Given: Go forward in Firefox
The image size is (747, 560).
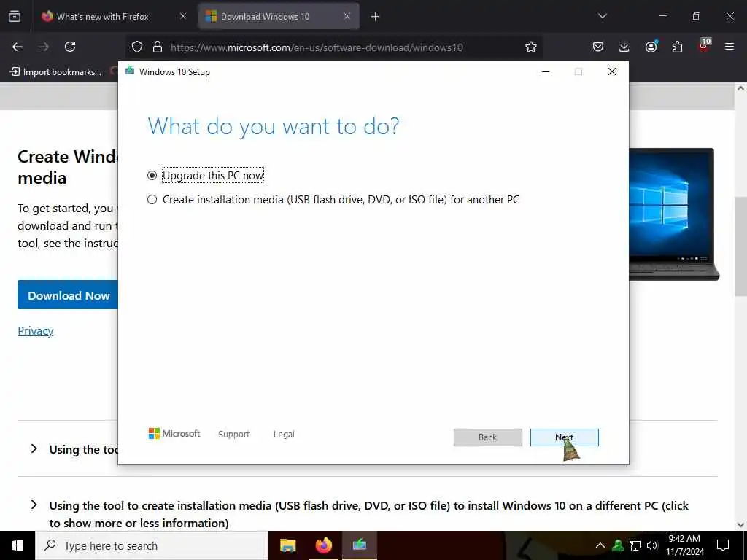Looking at the screenshot, I should click(44, 47).
